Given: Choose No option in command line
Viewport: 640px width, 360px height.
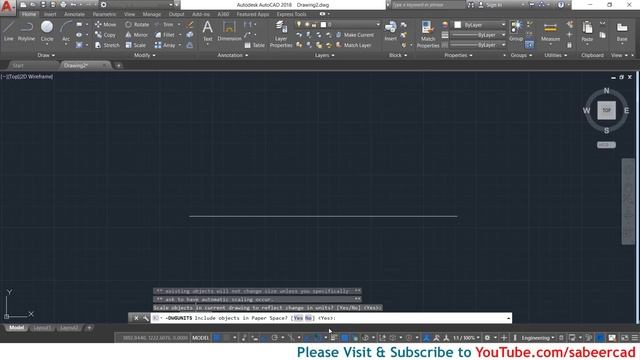Looking at the screenshot, I should (309, 318).
